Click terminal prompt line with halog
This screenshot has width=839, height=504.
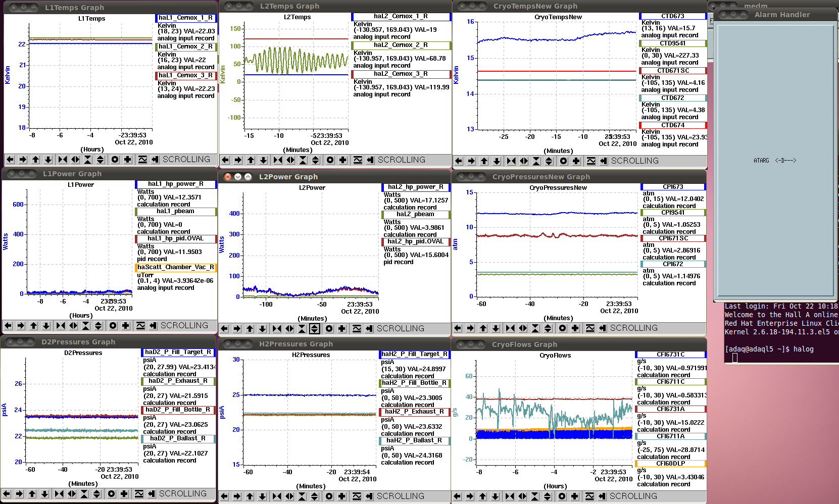pyautogui.click(x=769, y=349)
